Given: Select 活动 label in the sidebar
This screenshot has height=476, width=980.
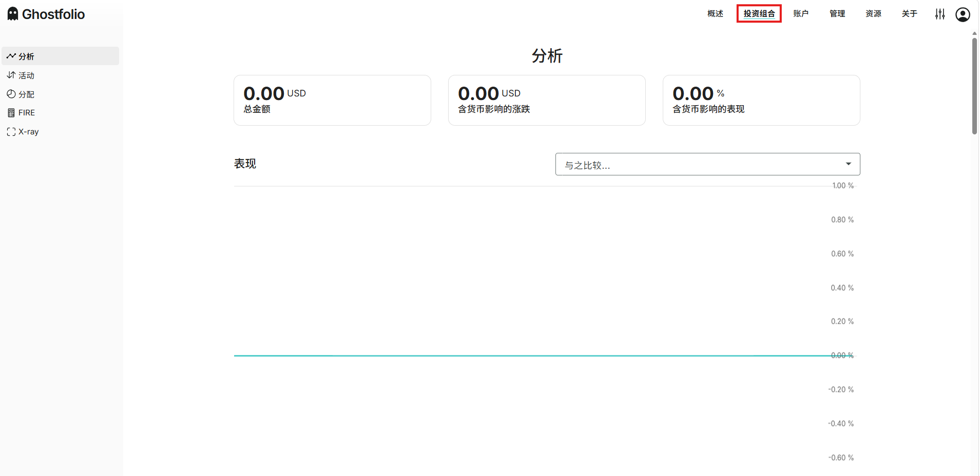Looking at the screenshot, I should pyautogui.click(x=26, y=75).
